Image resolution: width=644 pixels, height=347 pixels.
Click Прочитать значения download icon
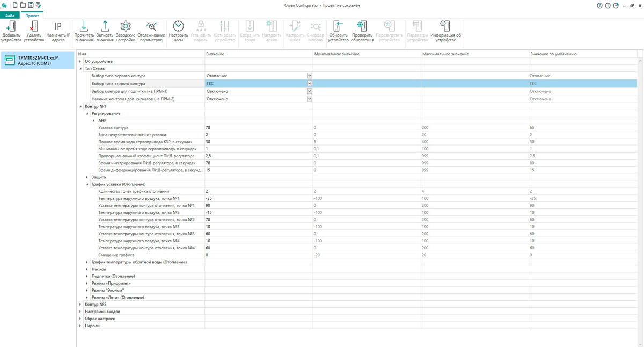coord(84,27)
